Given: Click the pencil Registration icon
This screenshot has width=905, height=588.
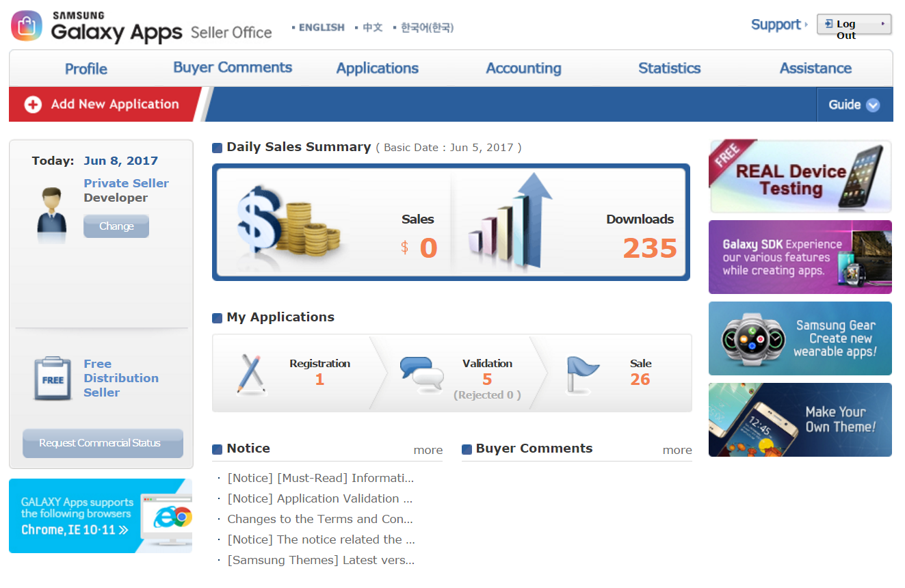Looking at the screenshot, I should coord(250,374).
